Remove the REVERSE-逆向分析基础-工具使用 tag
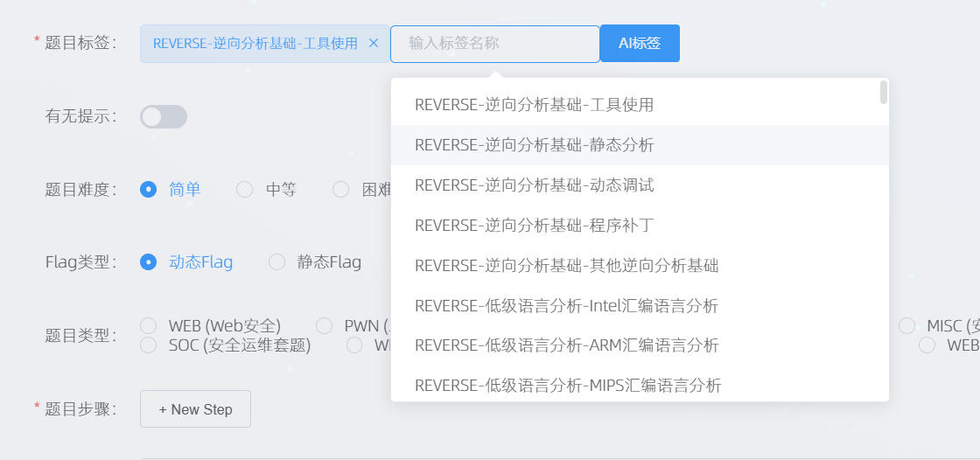Screen dimensions: 980x460 pyautogui.click(x=374, y=43)
